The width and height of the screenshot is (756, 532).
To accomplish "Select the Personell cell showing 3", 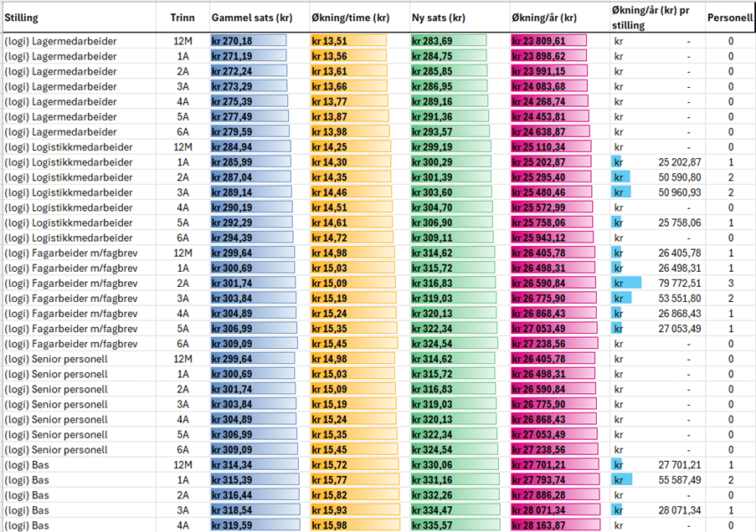I will [x=730, y=284].
